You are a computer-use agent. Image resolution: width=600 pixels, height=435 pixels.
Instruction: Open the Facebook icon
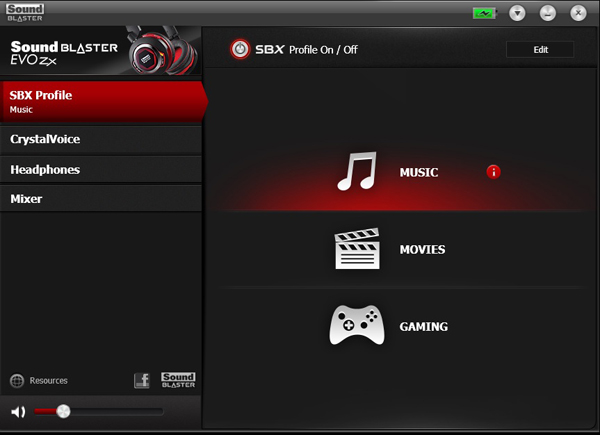[x=142, y=381]
